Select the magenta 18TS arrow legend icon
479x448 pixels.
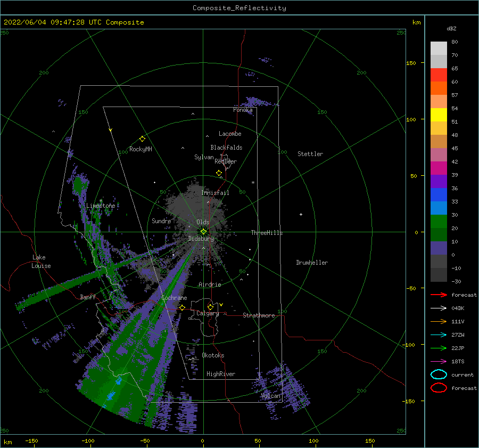tap(439, 362)
